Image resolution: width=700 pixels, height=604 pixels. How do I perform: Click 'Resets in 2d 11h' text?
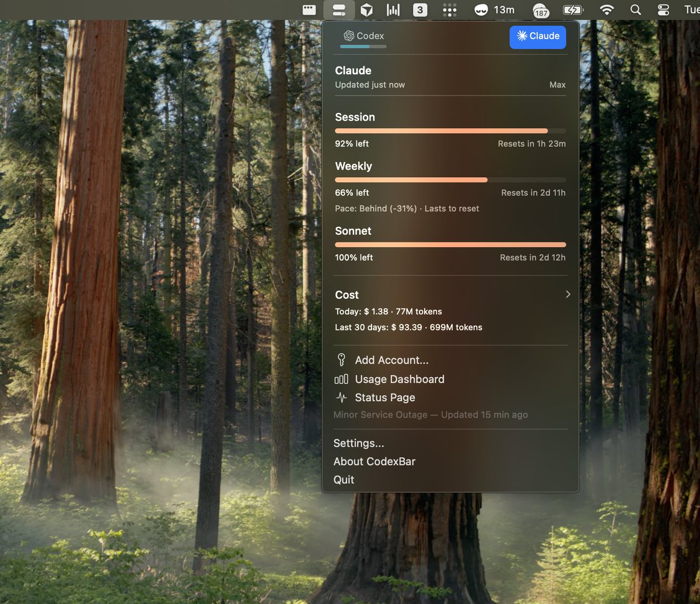533,192
